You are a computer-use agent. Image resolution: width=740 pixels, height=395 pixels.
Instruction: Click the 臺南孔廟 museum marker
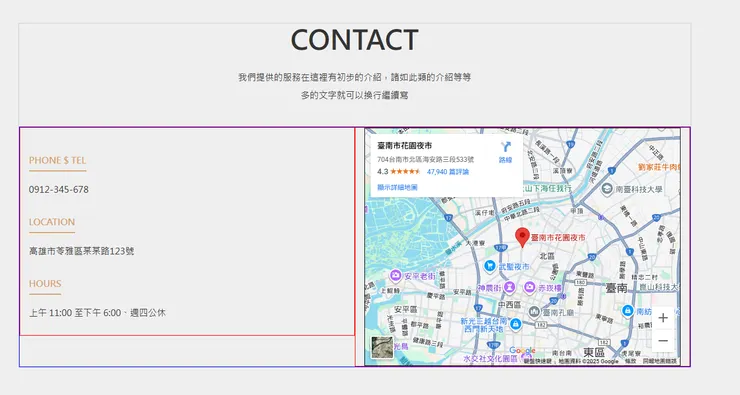coord(534,311)
